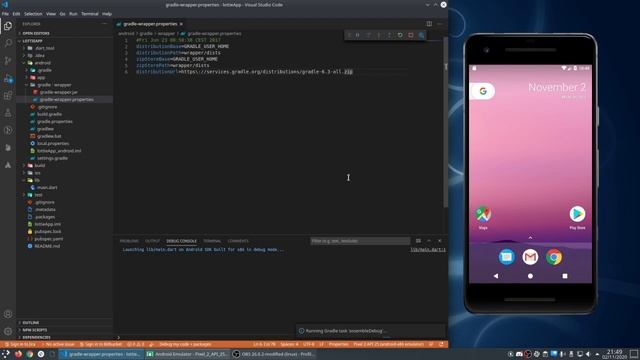
Task: Expand the OPEN EDITORS section
Action: click(x=36, y=33)
